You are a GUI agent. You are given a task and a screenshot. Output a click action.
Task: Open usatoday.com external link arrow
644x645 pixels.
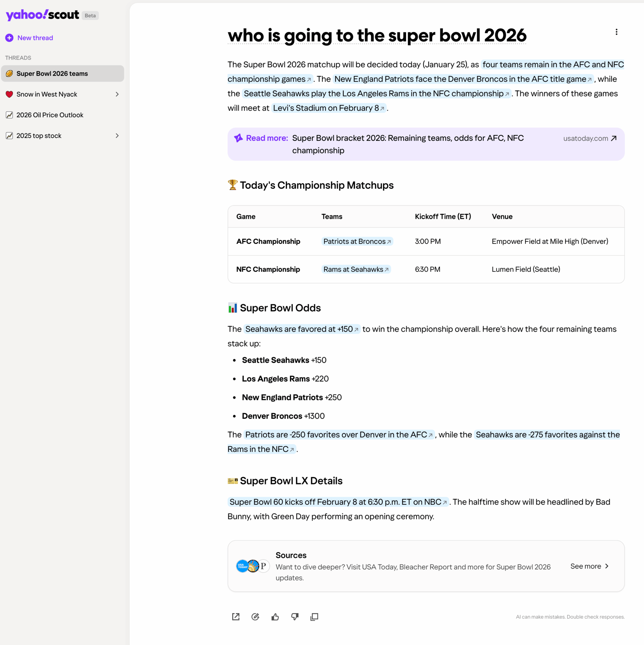[613, 138]
